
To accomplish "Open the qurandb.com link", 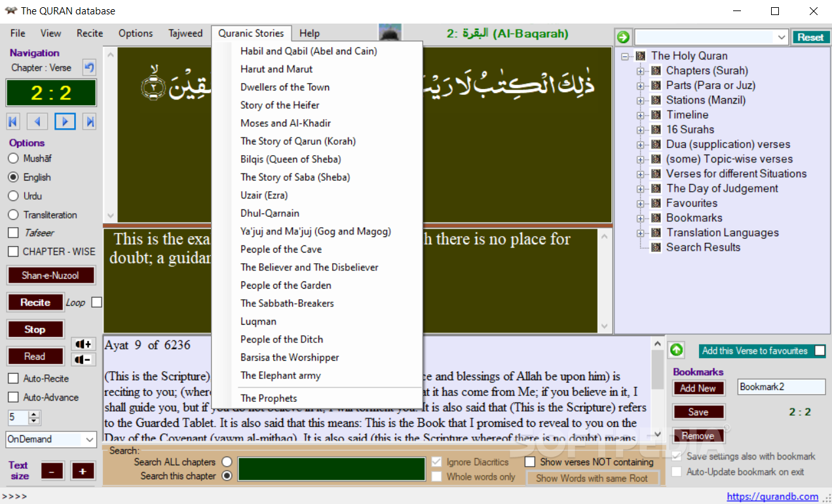I will (x=772, y=496).
